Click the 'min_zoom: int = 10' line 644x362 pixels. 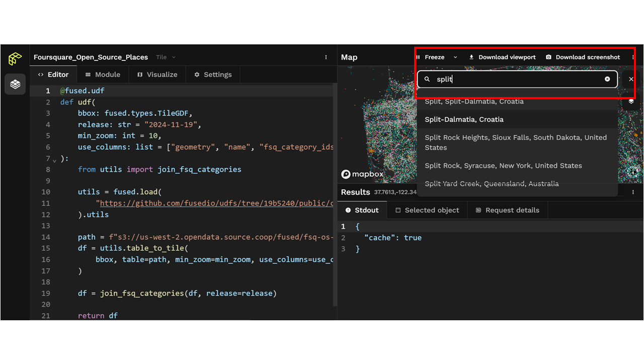tap(119, 136)
